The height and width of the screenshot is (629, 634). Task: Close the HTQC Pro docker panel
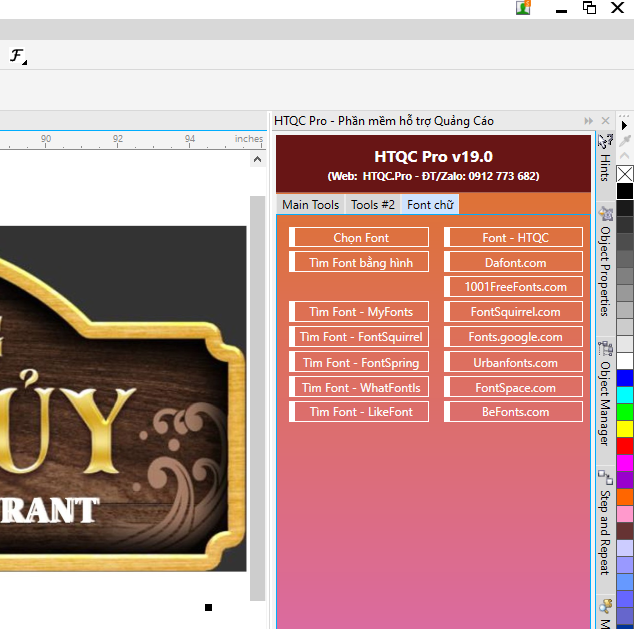[x=605, y=121]
